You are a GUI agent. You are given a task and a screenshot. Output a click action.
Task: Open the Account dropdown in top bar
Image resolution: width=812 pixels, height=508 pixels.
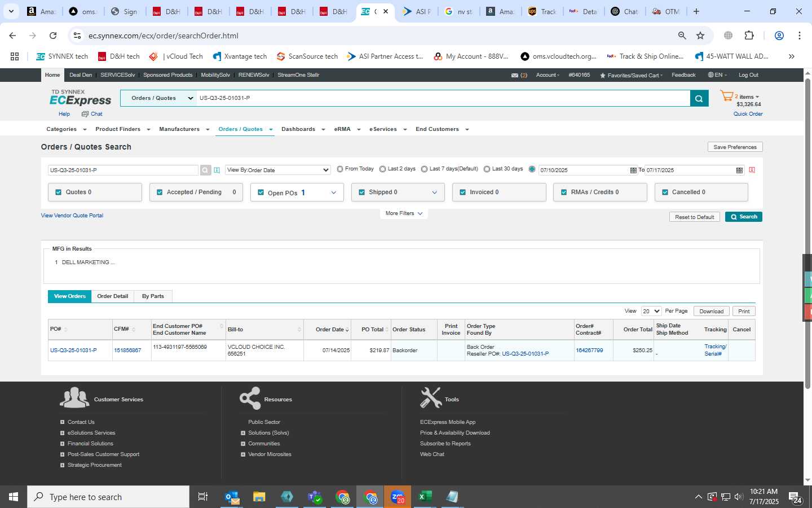click(548, 75)
